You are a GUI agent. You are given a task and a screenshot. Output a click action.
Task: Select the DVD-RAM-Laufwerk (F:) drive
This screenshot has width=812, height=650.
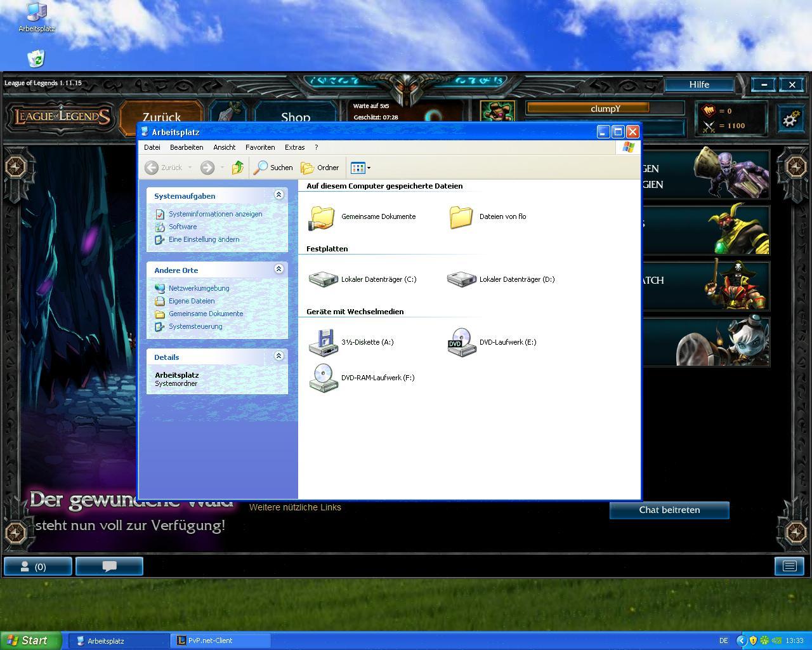[x=362, y=378]
